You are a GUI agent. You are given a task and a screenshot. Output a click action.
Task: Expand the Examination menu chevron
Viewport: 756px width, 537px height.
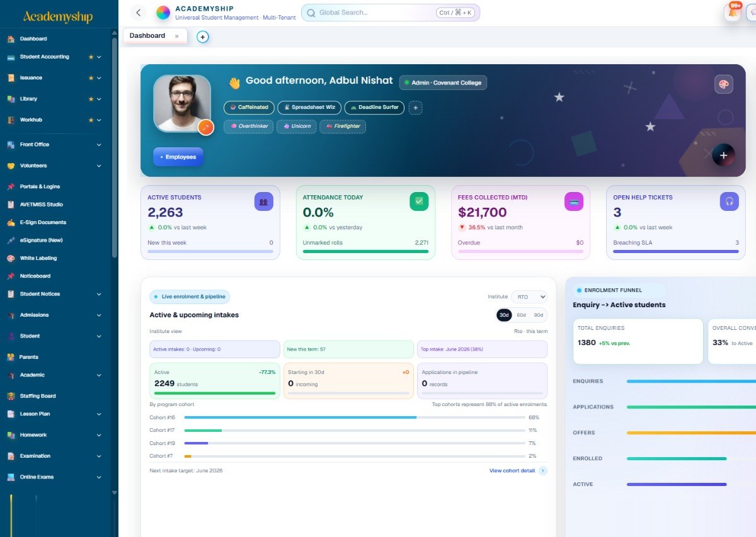click(99, 456)
